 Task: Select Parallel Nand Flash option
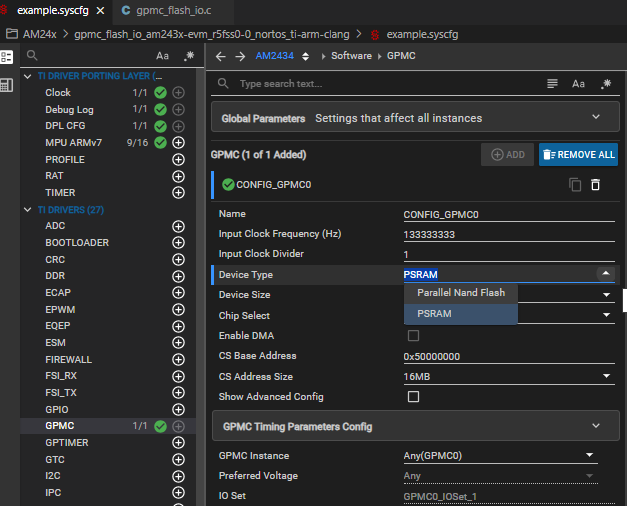pos(461,293)
